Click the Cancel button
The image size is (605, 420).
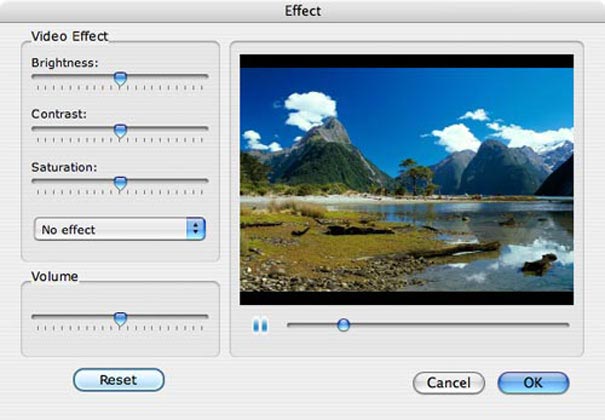pyautogui.click(x=449, y=383)
